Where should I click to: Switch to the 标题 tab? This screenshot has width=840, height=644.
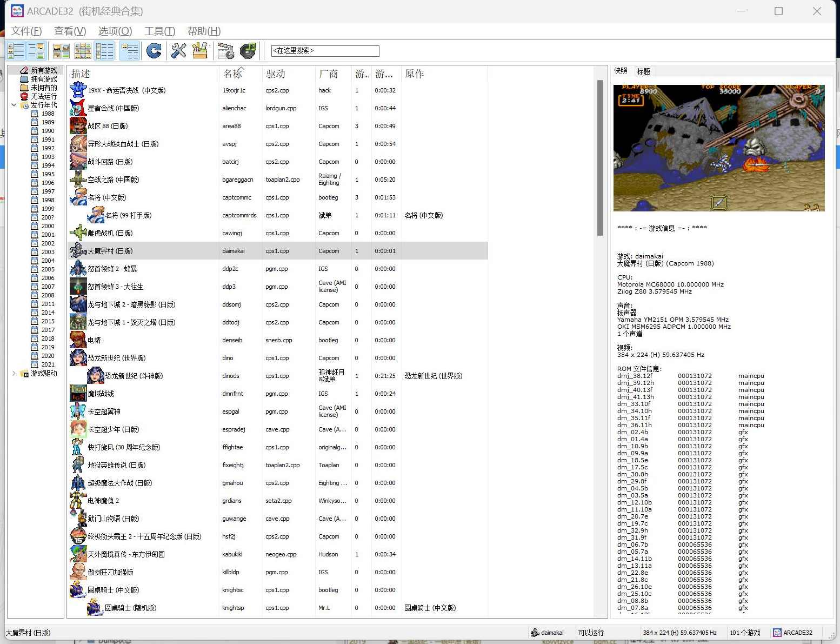643,71
